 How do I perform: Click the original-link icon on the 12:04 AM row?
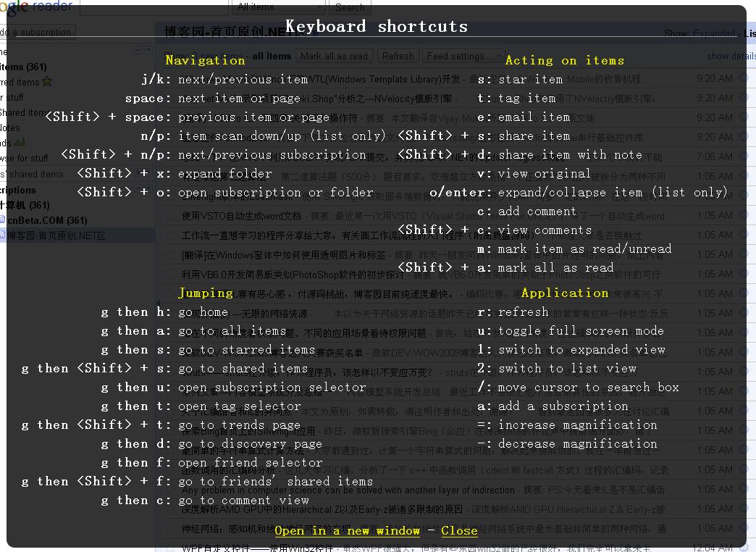(744, 548)
